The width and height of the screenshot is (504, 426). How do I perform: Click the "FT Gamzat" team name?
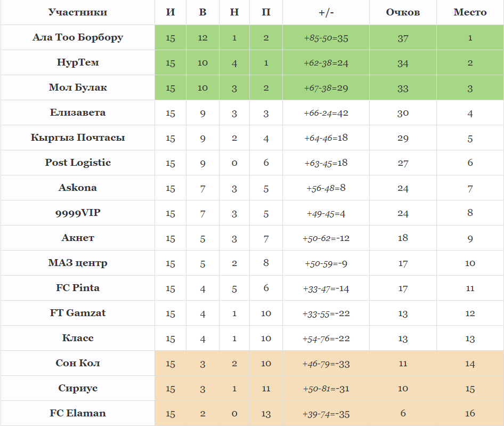pos(78,313)
